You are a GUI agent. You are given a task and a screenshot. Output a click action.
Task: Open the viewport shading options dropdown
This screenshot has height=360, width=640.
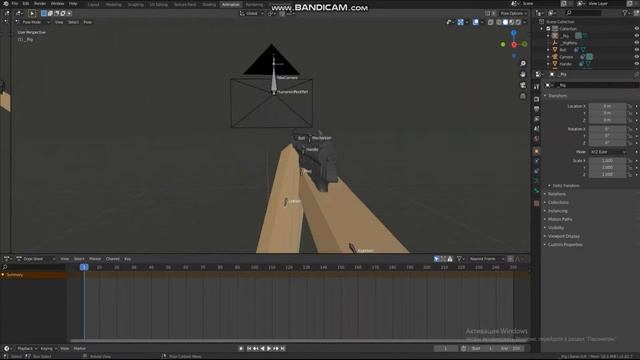(x=524, y=22)
